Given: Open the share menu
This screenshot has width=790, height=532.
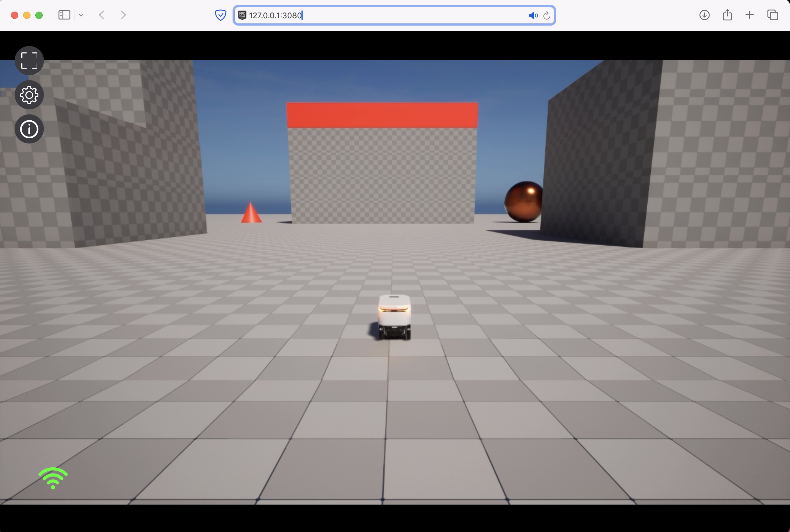Looking at the screenshot, I should click(x=727, y=15).
